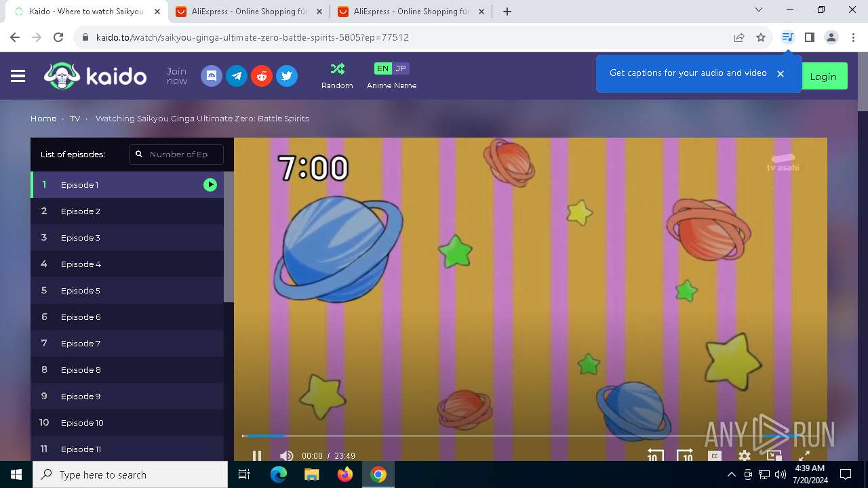Click the Home breadcrumb link
Screen dimensions: 868x488
point(43,119)
